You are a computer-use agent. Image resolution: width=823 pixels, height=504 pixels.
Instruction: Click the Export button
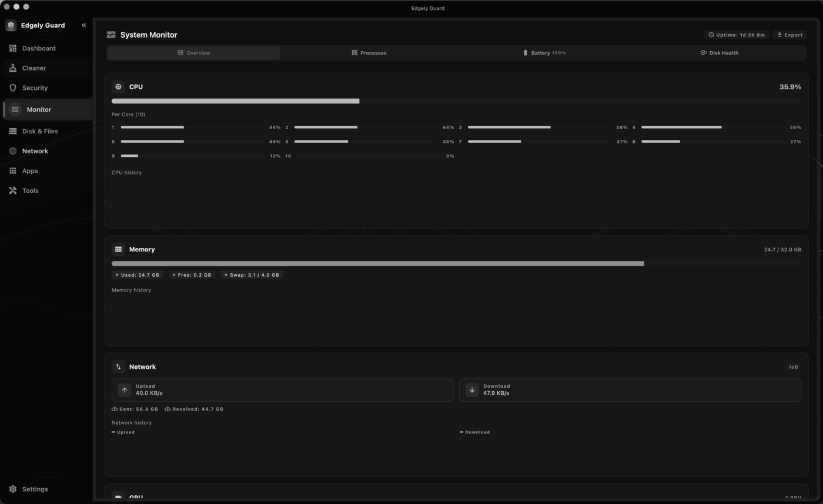coord(789,35)
